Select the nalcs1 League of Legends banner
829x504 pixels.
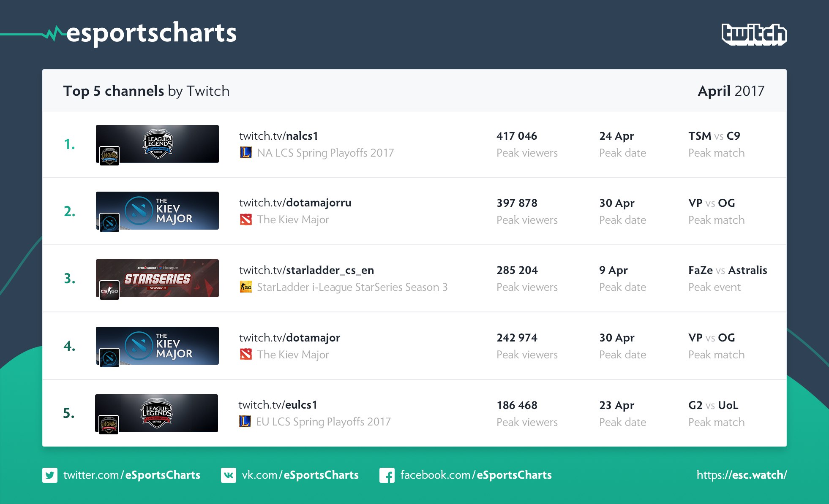coord(157,144)
